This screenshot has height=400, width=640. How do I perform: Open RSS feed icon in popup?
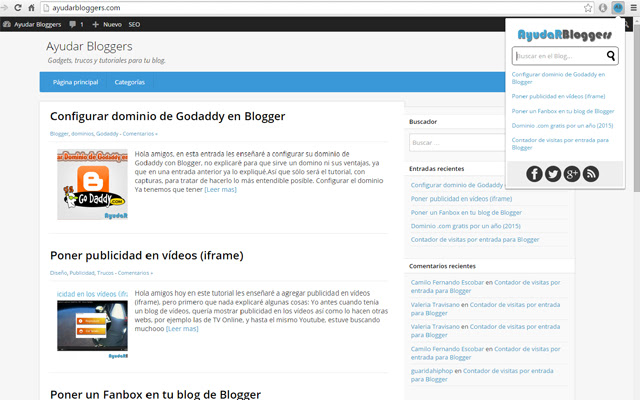point(591,174)
